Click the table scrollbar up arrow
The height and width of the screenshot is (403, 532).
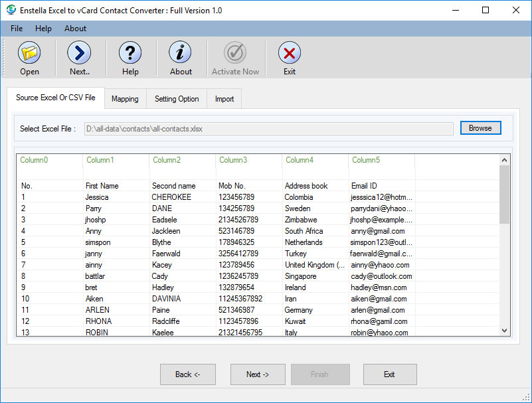(504, 160)
